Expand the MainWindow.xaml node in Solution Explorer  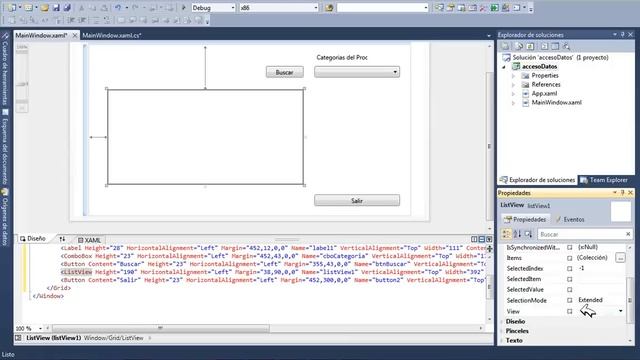click(x=513, y=103)
